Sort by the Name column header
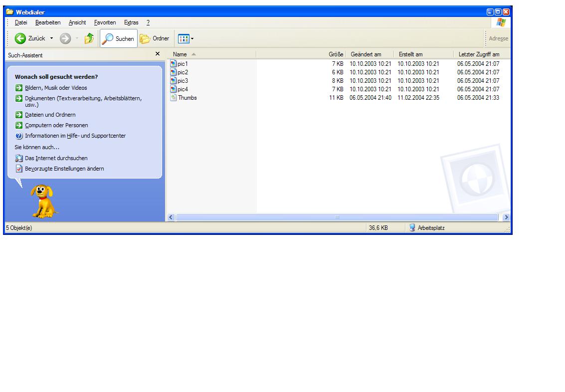 (x=212, y=54)
